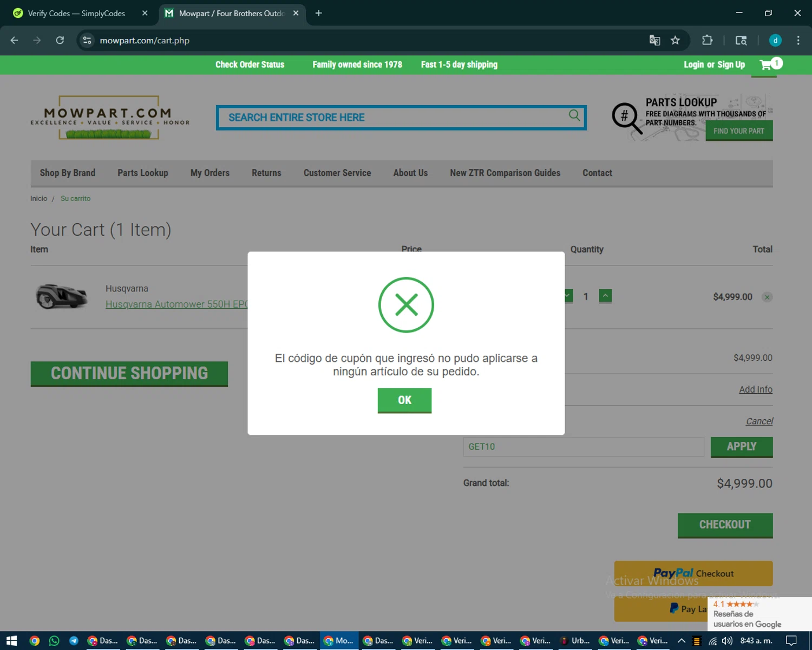
Task: Click the volume icon in system tray
Action: click(x=727, y=641)
